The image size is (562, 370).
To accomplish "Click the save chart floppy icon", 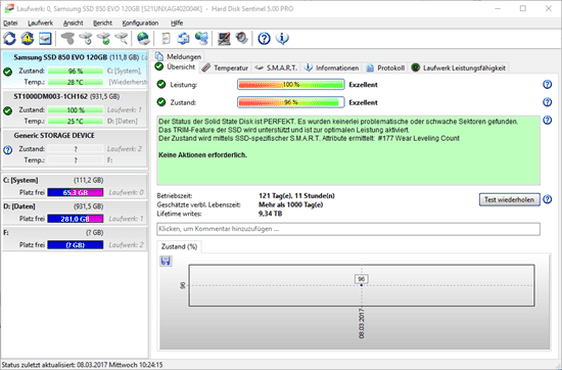I will (166, 261).
